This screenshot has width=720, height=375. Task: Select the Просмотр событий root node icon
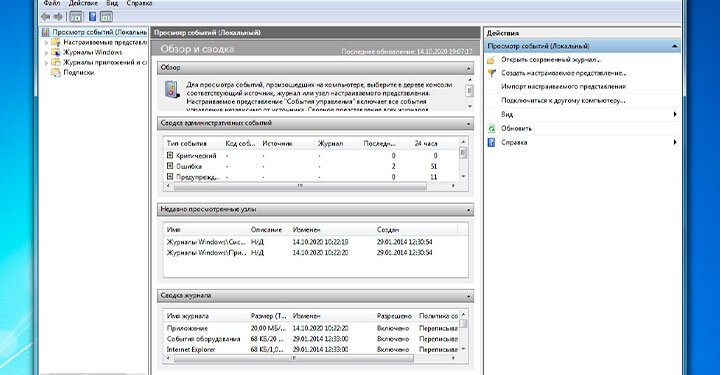click(45, 32)
